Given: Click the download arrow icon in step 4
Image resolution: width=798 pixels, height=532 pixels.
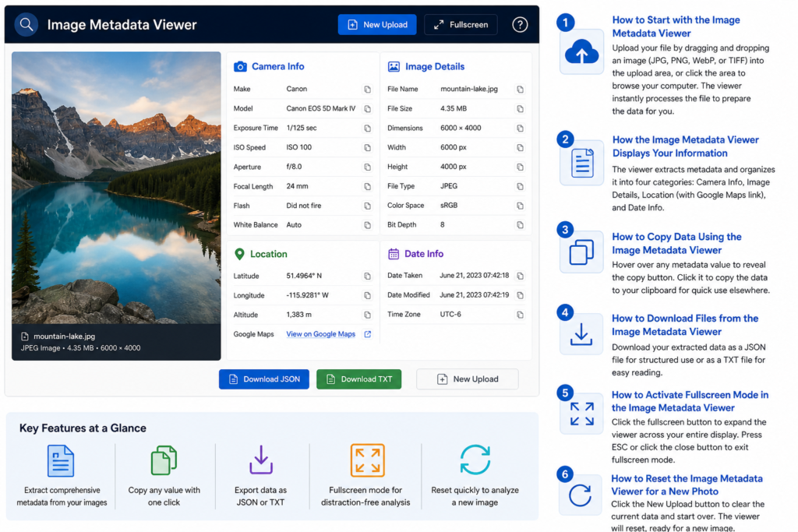Looking at the screenshot, I should point(581,334).
